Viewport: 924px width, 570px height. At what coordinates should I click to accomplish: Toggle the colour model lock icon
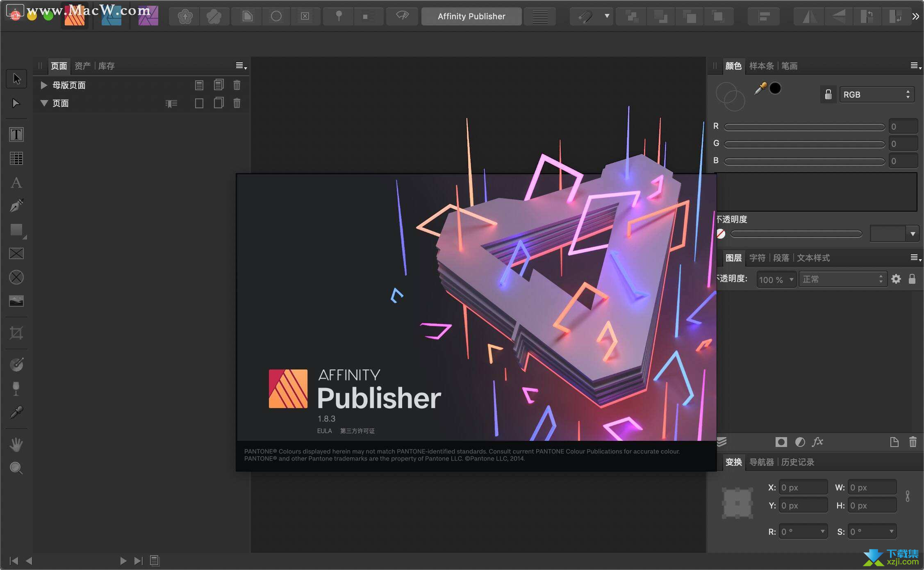point(828,94)
